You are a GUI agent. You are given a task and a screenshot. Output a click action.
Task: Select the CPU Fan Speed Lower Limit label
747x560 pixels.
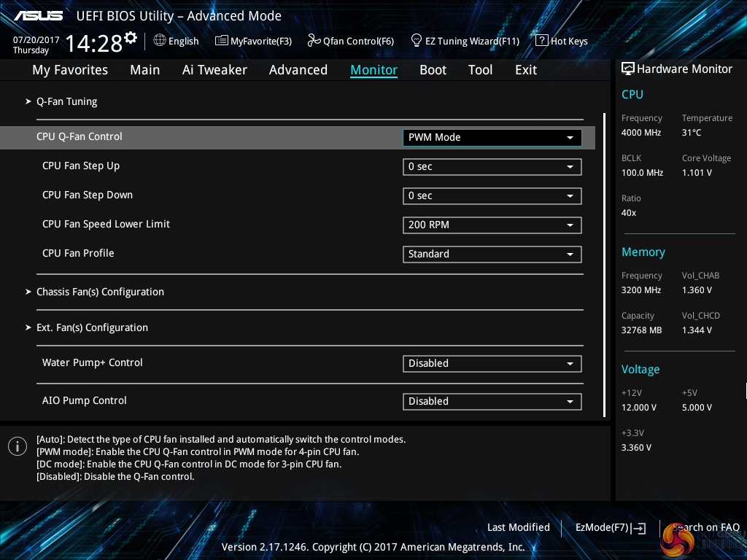[x=106, y=225]
